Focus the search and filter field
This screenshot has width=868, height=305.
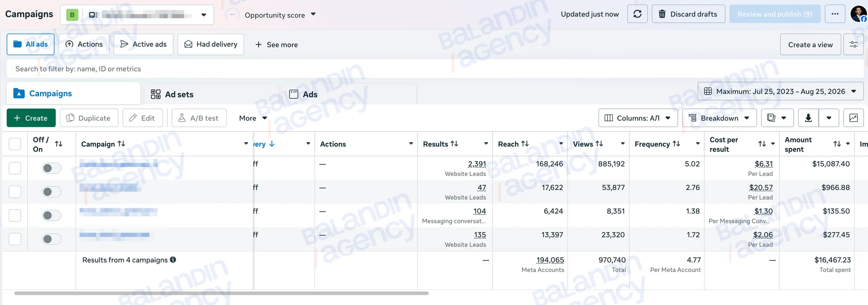435,69
